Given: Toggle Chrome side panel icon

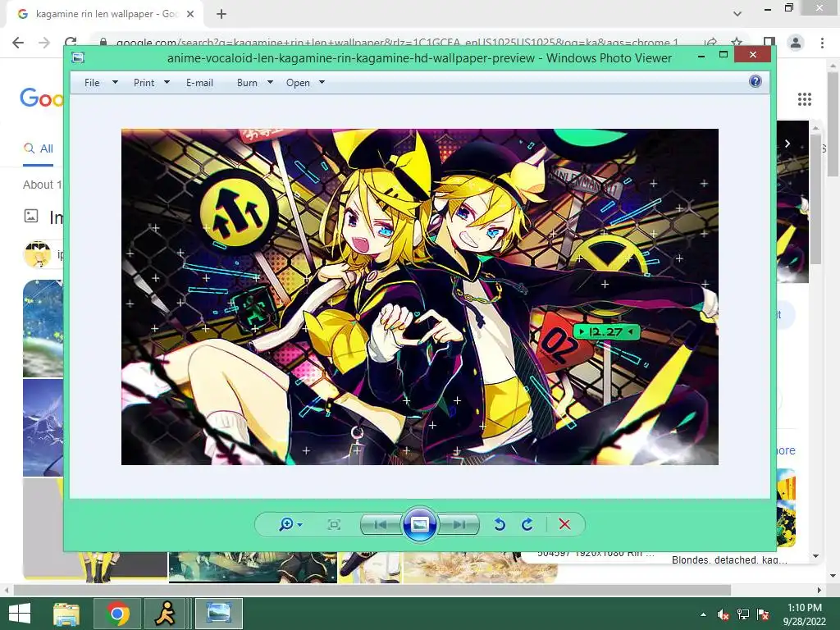Looking at the screenshot, I should point(769,43).
